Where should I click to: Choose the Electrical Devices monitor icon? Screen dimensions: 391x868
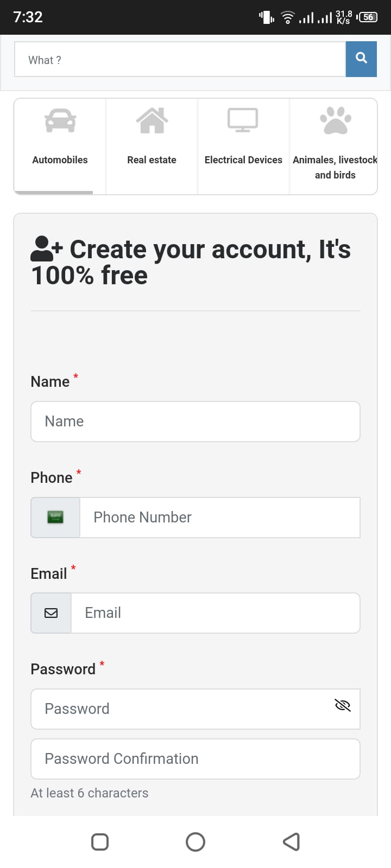coord(243,120)
